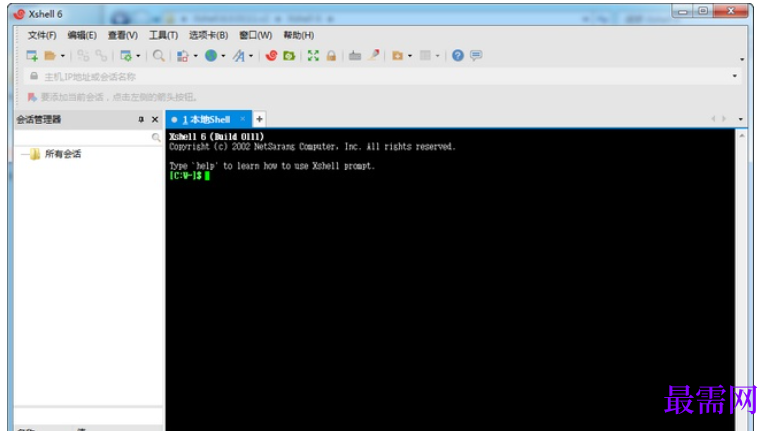Switch to the 1 本地Shell tab

point(206,119)
